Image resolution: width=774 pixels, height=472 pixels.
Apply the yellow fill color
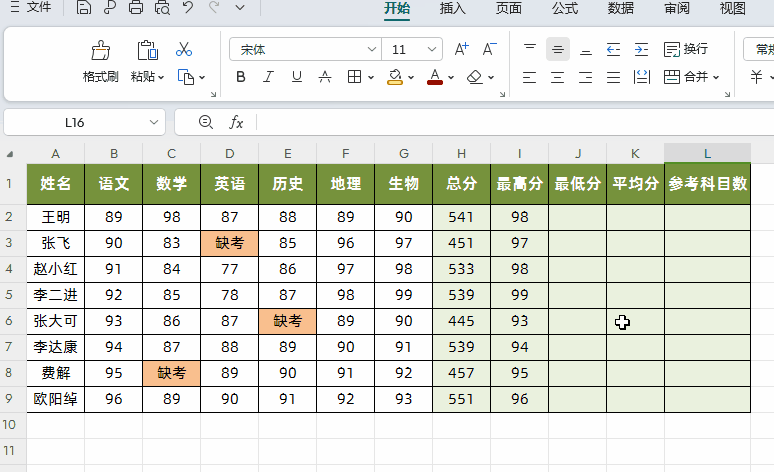394,77
